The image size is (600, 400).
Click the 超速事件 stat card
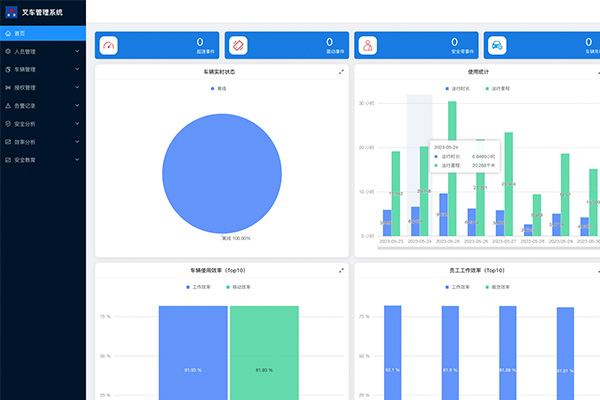click(157, 45)
